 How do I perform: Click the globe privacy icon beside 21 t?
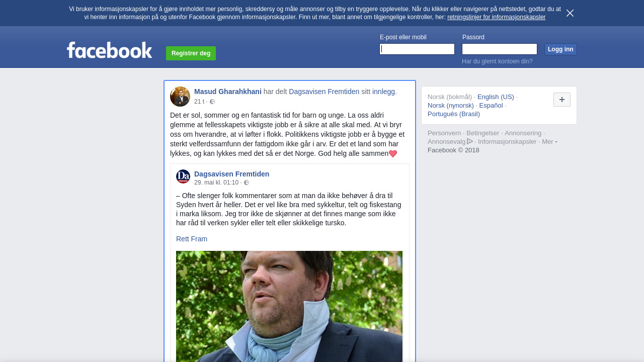click(212, 102)
